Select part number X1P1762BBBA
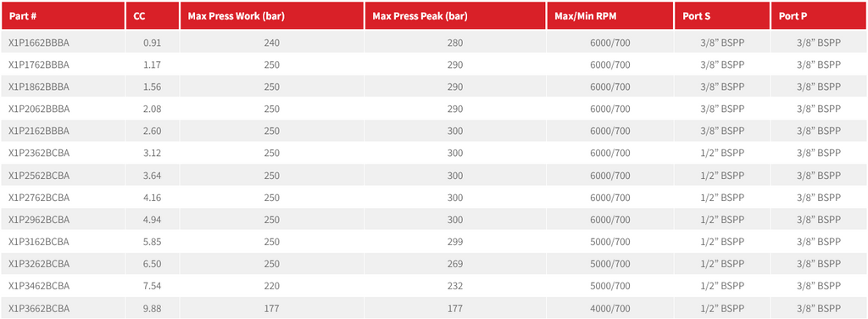This screenshot has width=868, height=319. [x=39, y=64]
